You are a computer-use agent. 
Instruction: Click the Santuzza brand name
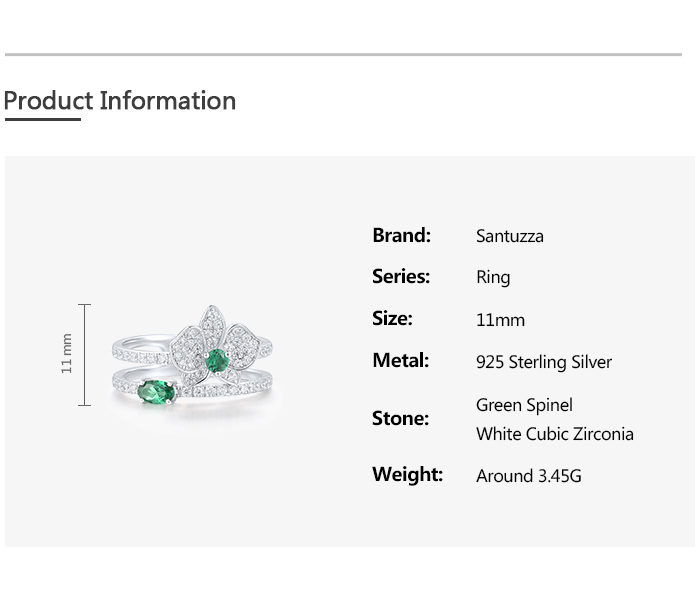(x=510, y=237)
